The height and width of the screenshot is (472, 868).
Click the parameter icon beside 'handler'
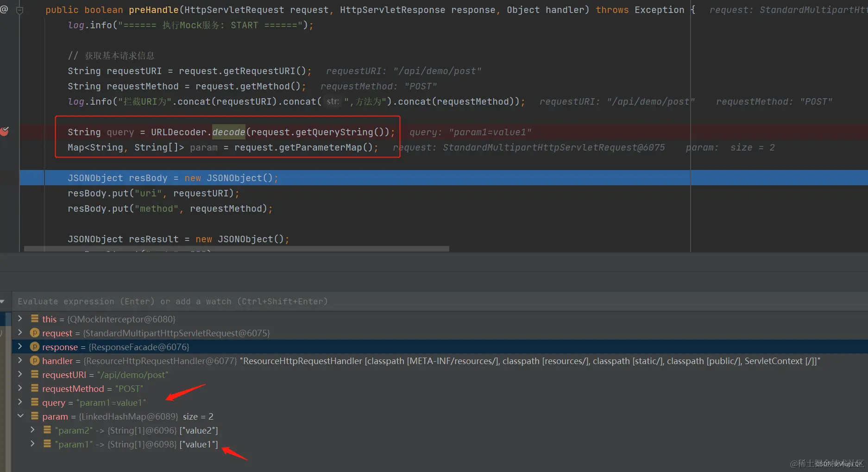pyautogui.click(x=34, y=360)
